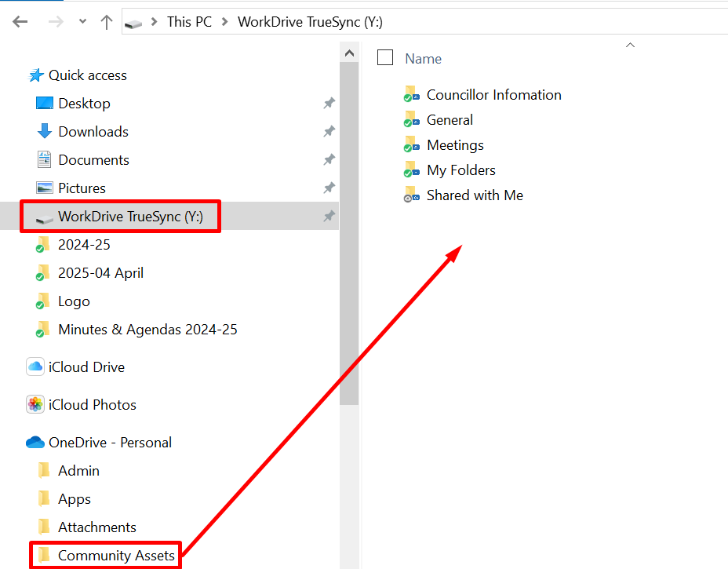Viewport: 728px width, 569px height.
Task: Click the navigation pane scroll-up arrow
Action: tap(349, 53)
